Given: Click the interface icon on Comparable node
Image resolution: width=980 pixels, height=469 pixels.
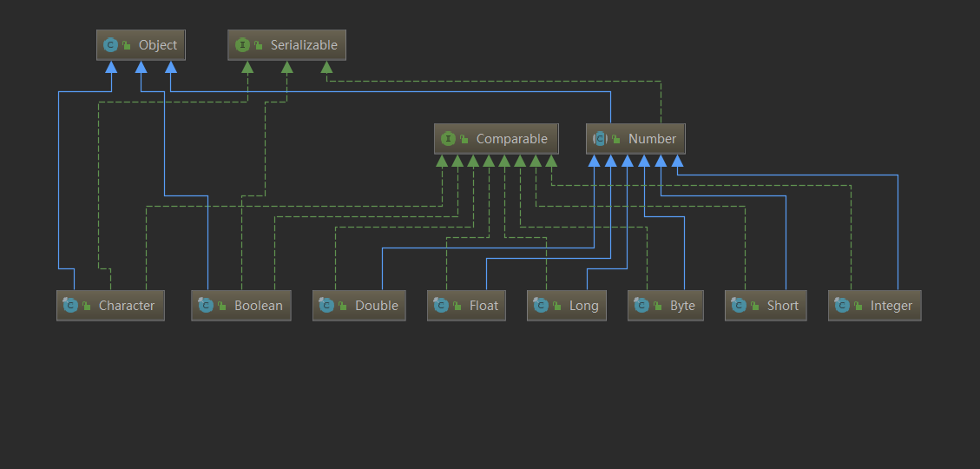Looking at the screenshot, I should (448, 139).
